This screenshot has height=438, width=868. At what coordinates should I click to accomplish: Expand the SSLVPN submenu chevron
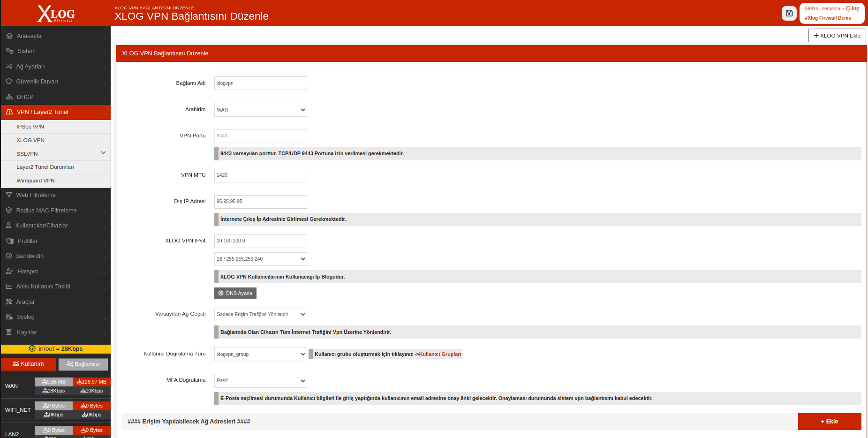click(x=103, y=153)
